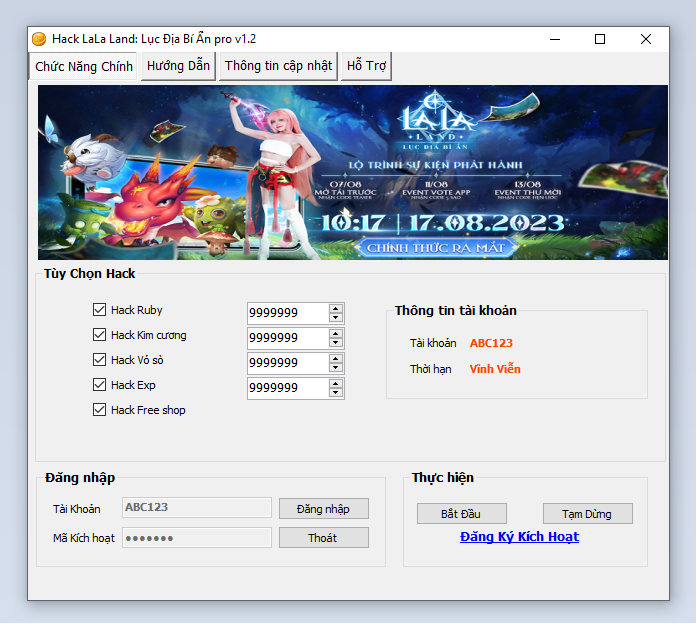This screenshot has width=697, height=626.
Task: Open the Thông tin cập nhật tab
Action: click(278, 66)
